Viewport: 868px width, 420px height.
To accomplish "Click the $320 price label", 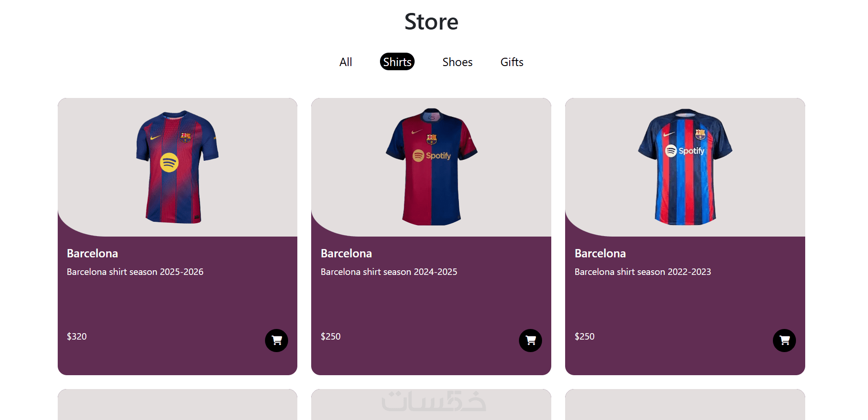I will (x=77, y=336).
